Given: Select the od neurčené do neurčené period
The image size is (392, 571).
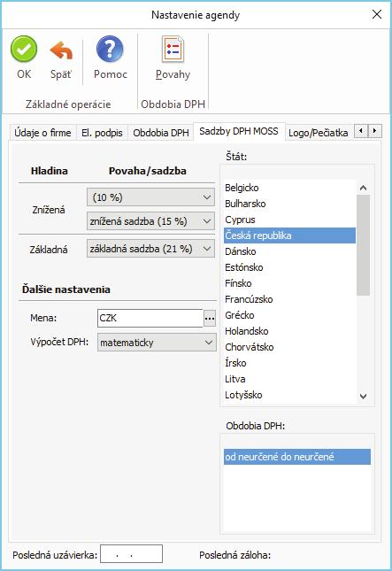Looking at the screenshot, I should [297, 457].
